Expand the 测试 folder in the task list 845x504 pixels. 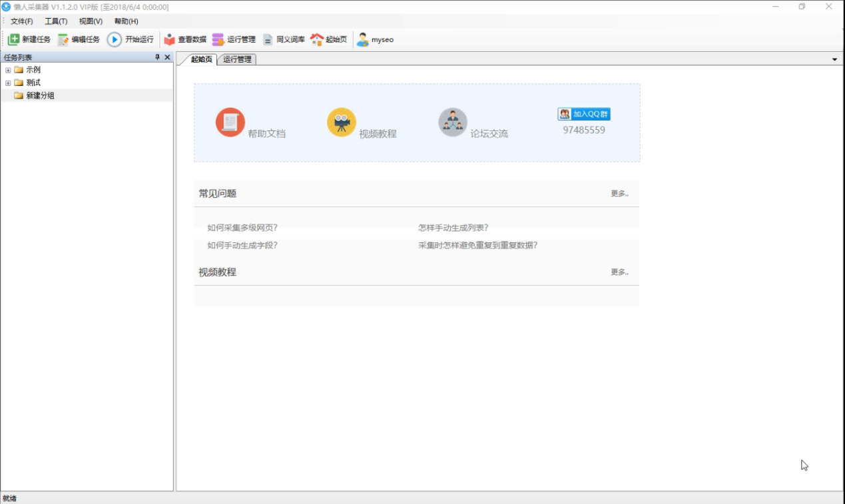pos(7,82)
